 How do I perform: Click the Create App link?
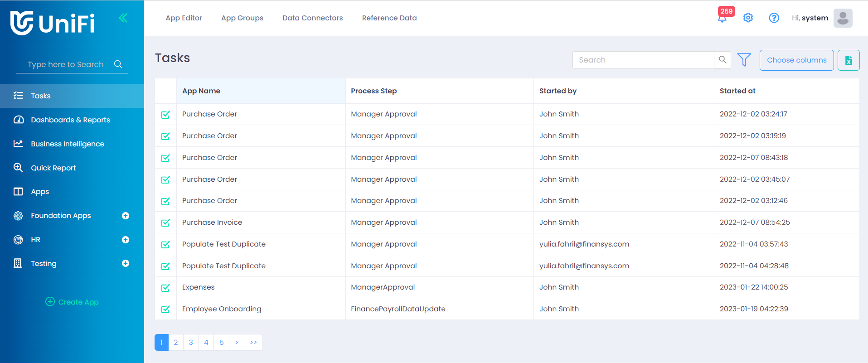[x=72, y=302]
